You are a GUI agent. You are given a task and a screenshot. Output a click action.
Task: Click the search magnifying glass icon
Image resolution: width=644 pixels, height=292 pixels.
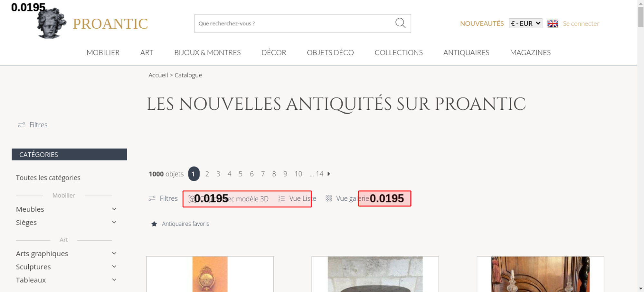[400, 23]
